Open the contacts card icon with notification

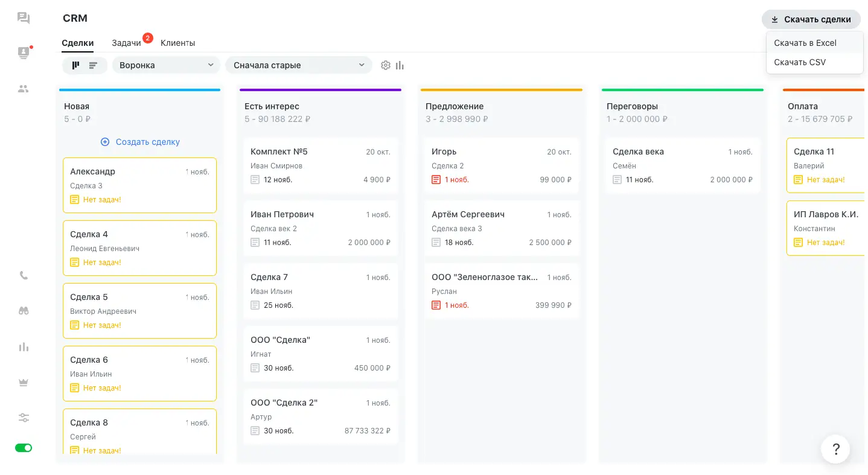click(24, 53)
